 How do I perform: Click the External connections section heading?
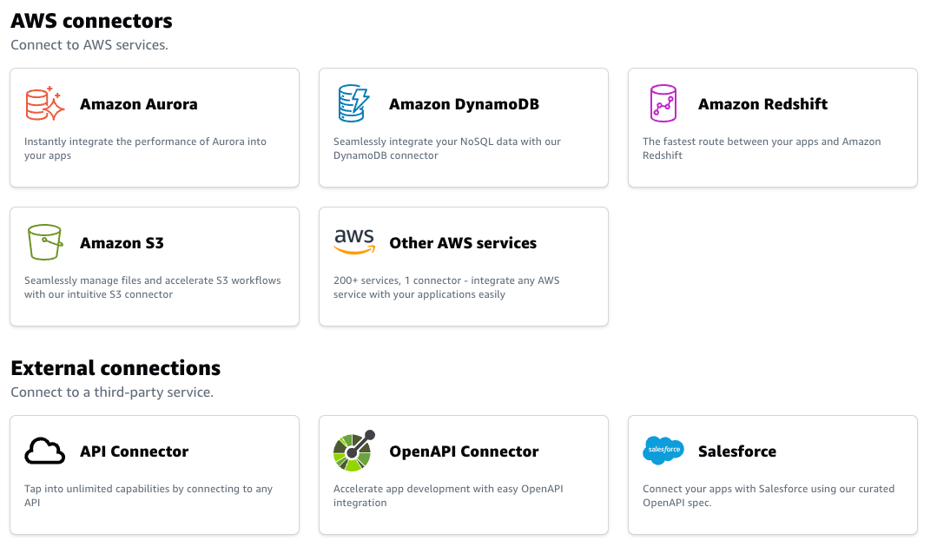[114, 367]
